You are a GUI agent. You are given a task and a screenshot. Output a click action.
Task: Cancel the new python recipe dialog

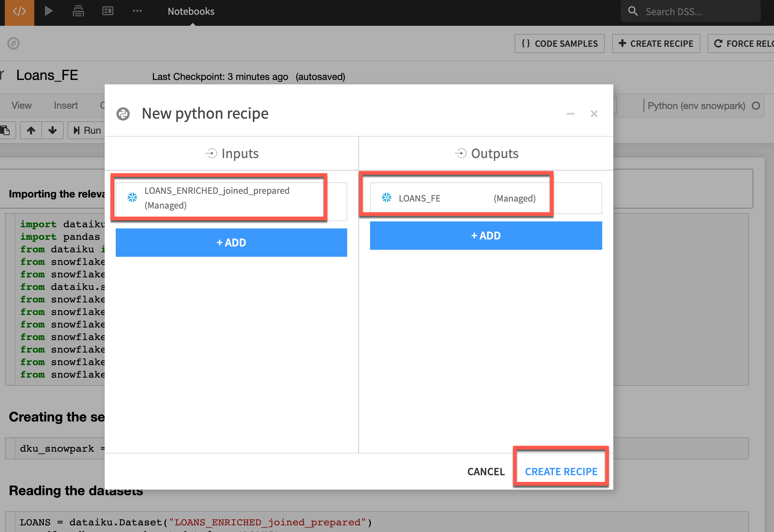click(486, 472)
